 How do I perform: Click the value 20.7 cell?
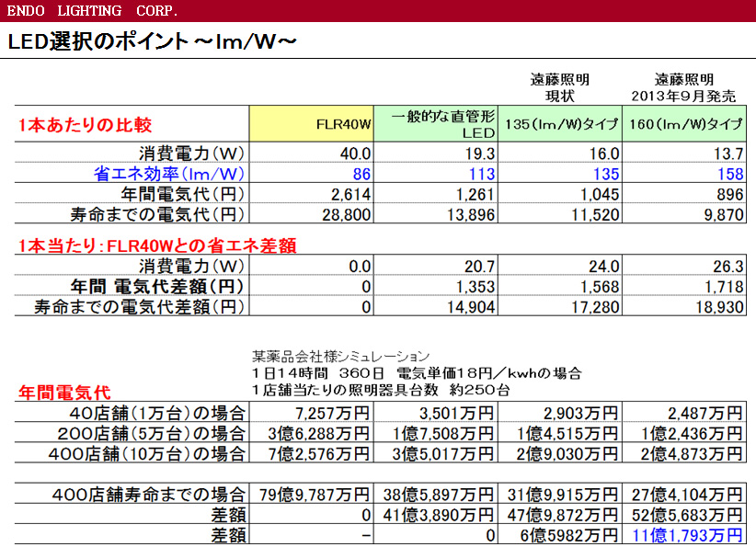(479, 267)
